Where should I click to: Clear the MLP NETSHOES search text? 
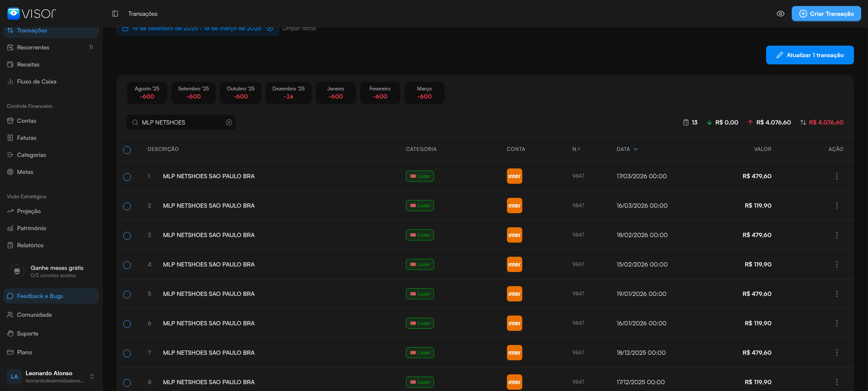tap(229, 122)
